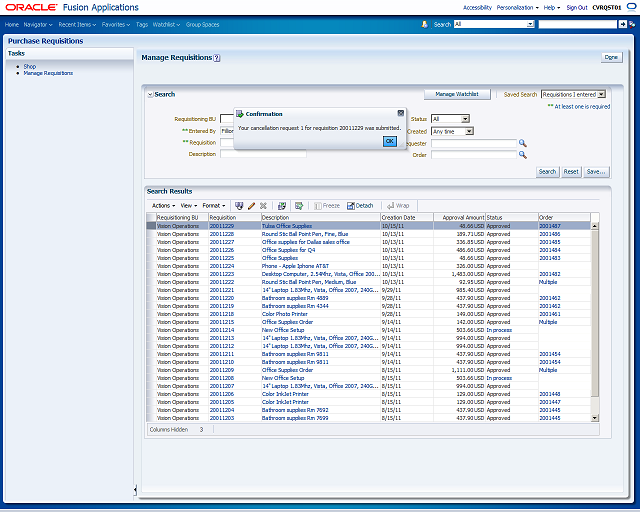Click the global search go arrow icon
Viewport: 640px width, 512px height.
pos(622,24)
